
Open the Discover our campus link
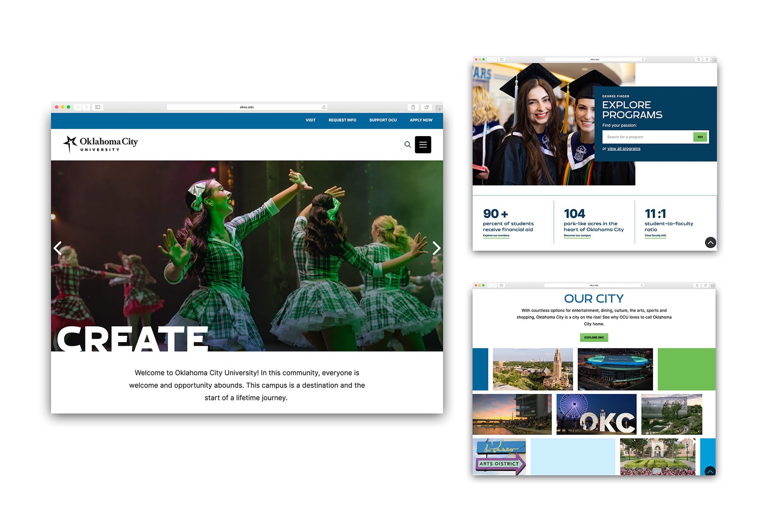577,236
